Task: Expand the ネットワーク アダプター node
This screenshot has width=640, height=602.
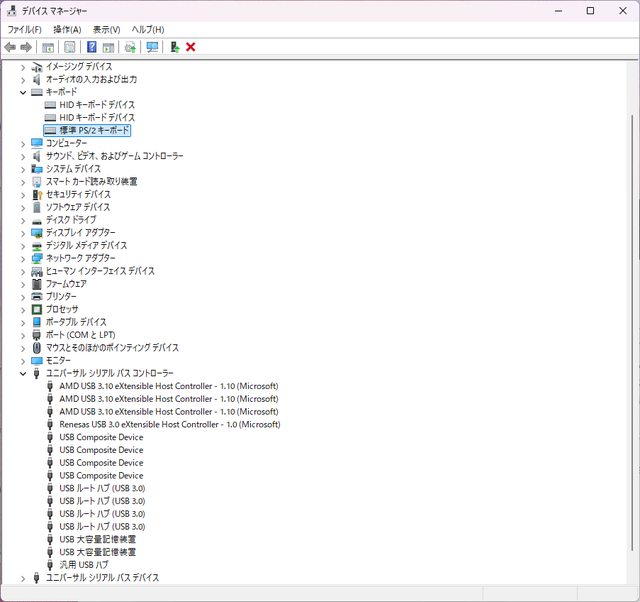Action: (23, 258)
